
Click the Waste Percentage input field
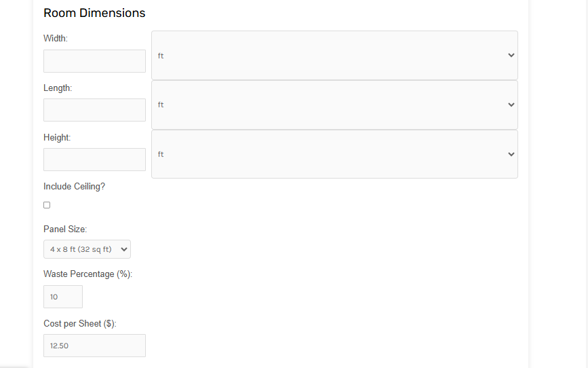click(x=63, y=297)
